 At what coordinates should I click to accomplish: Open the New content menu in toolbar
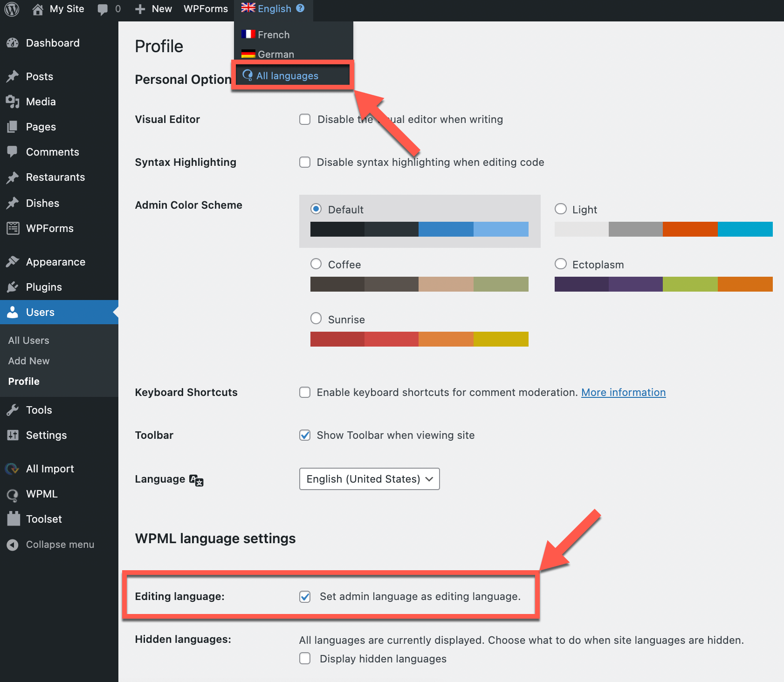(153, 9)
